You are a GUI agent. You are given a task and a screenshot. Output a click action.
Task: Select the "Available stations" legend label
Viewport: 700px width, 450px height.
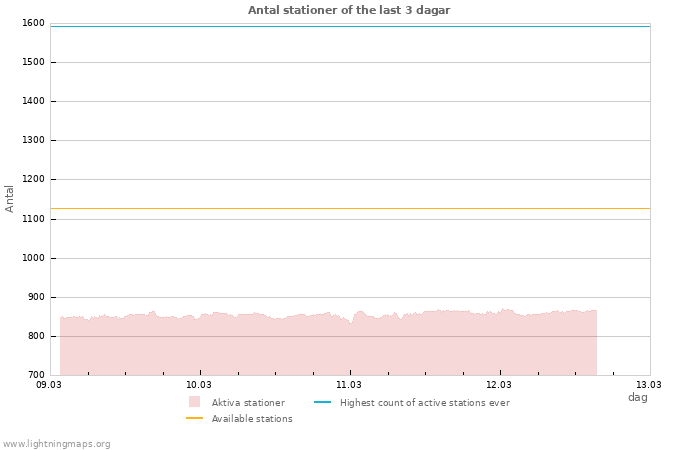(252, 419)
